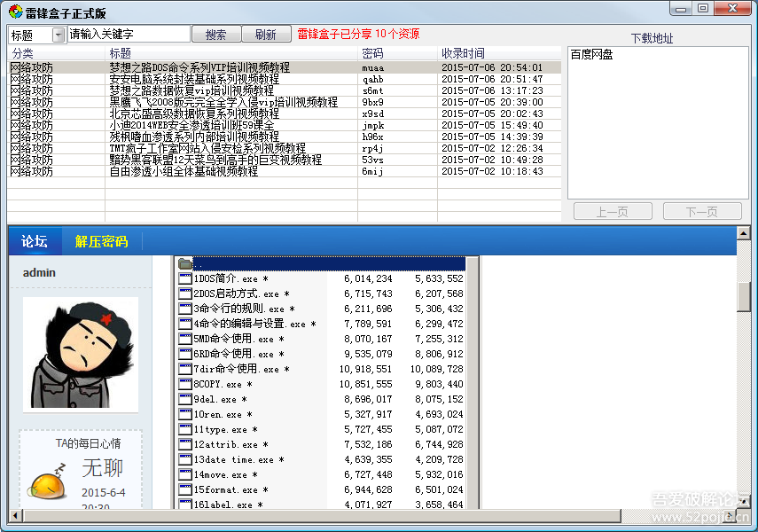Click the horizontal scrollbar left arrow

click(15, 515)
